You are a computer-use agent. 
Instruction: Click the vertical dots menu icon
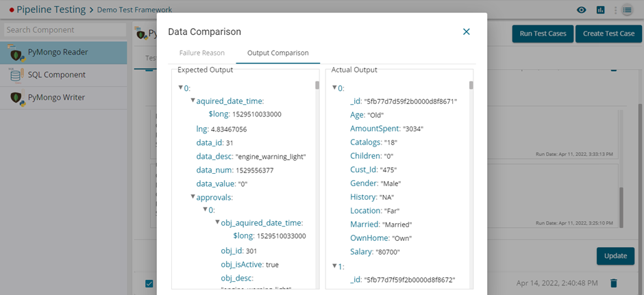pyautogui.click(x=615, y=10)
